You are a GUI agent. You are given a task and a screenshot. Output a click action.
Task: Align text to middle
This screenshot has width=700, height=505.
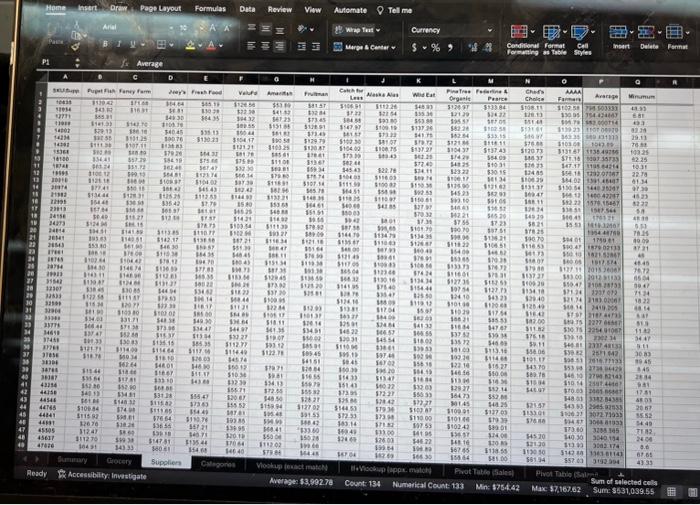coord(266,29)
